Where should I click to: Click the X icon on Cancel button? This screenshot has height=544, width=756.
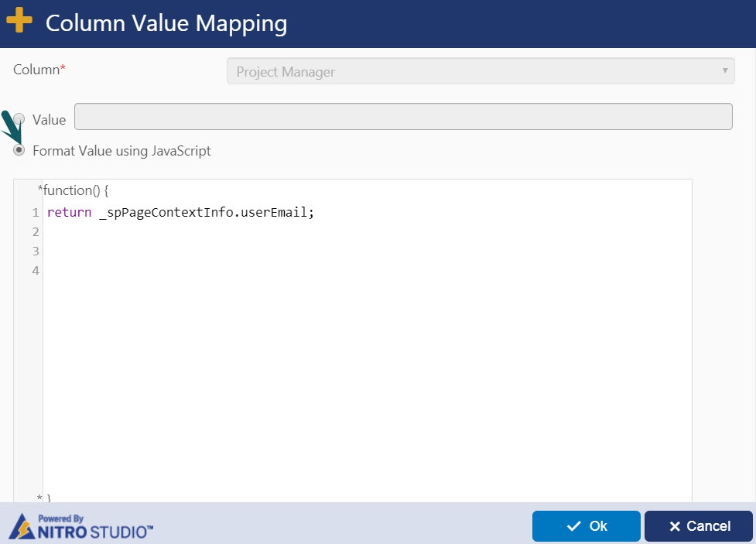[x=674, y=526]
